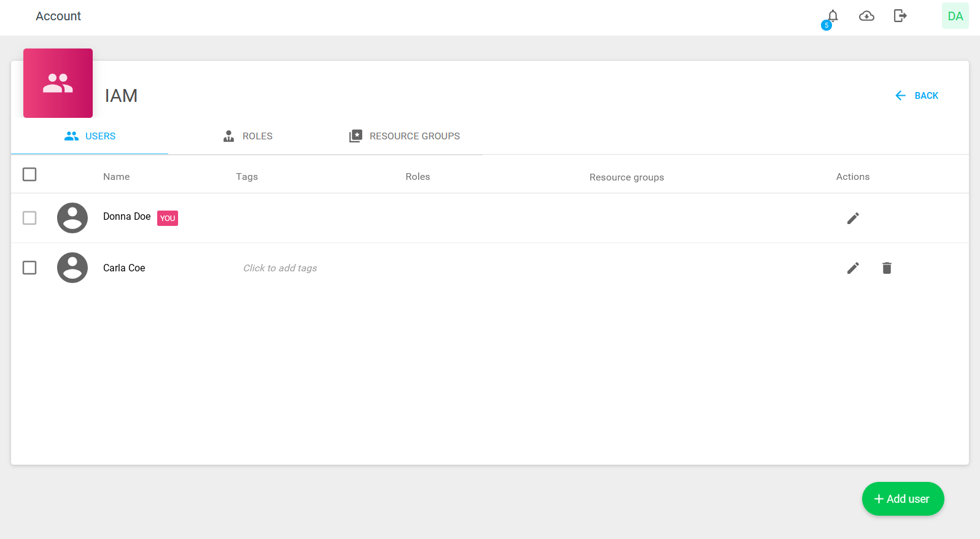980x539 pixels.
Task: Select the Users tab
Action: (x=90, y=136)
